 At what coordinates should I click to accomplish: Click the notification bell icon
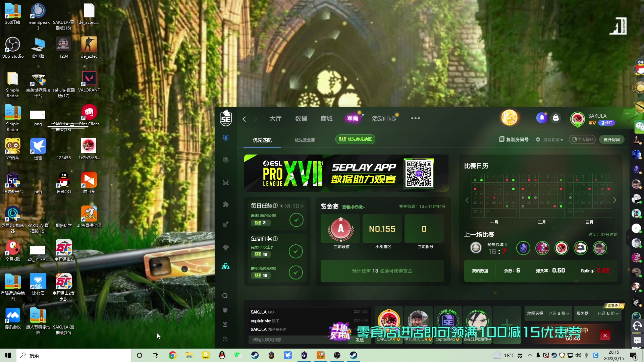pyautogui.click(x=542, y=118)
